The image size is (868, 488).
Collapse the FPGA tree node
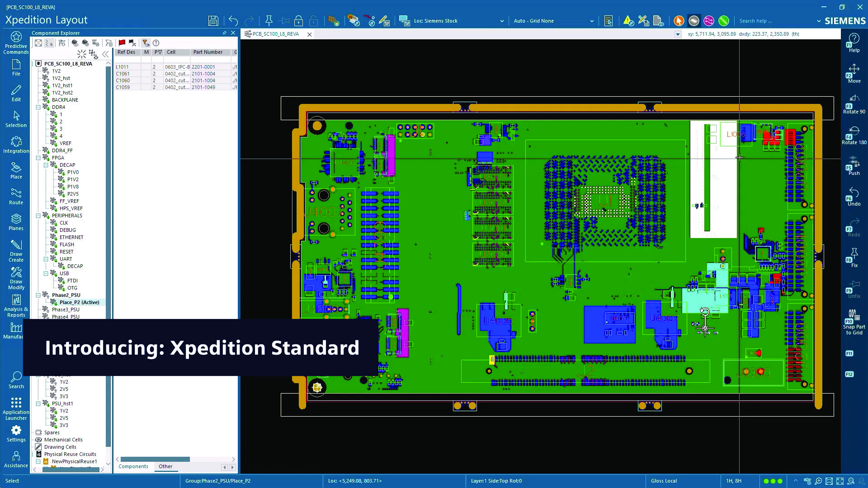pos(38,158)
